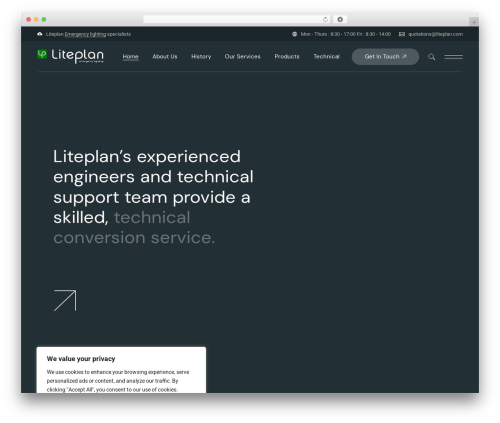The width and height of the screenshot is (500, 423).
Task: Click 'We value your privacy' heading
Action: pyautogui.click(x=81, y=359)
